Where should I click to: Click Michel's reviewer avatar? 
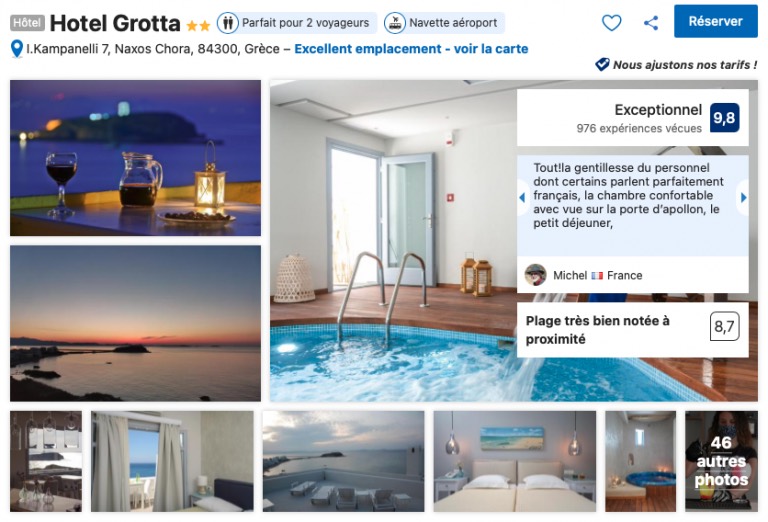click(535, 275)
